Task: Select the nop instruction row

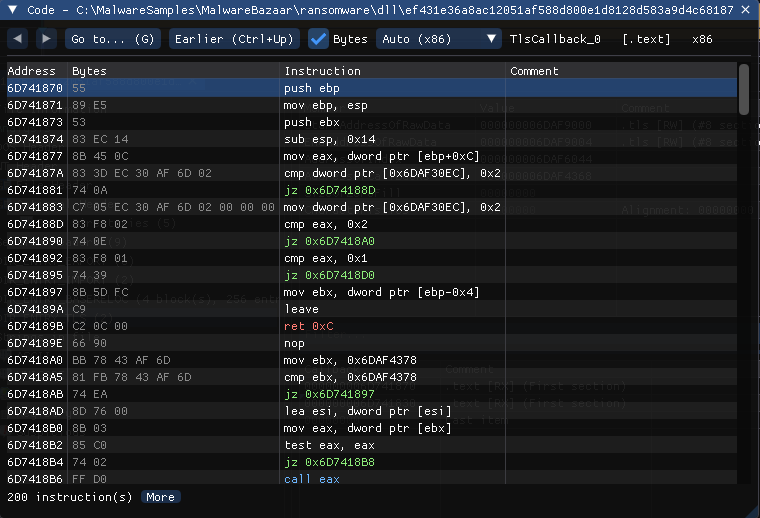Action: [x=372, y=343]
